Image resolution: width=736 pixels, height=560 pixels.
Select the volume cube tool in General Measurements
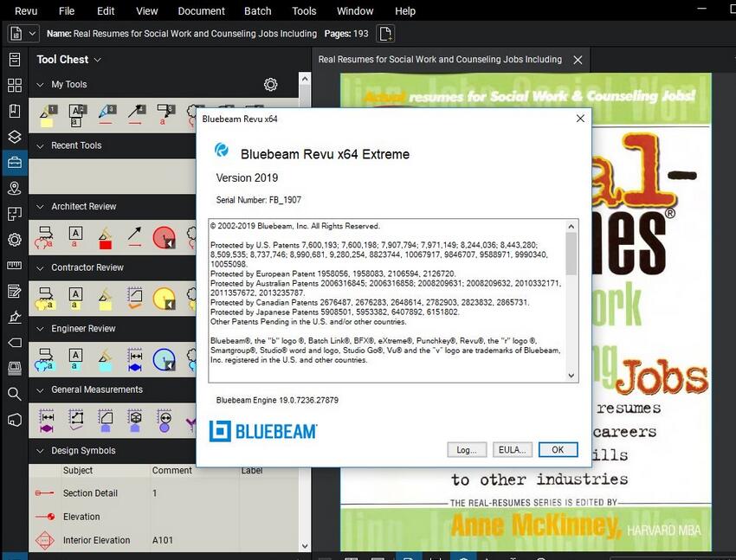coord(135,421)
